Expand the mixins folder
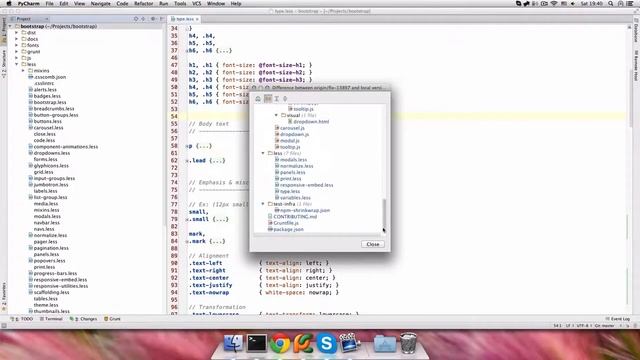The height and width of the screenshot is (360, 640). coord(23,71)
